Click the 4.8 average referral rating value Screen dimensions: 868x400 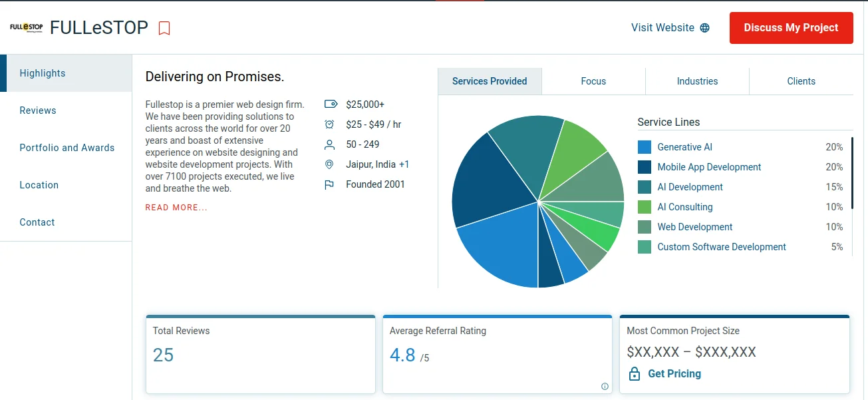[x=402, y=355]
